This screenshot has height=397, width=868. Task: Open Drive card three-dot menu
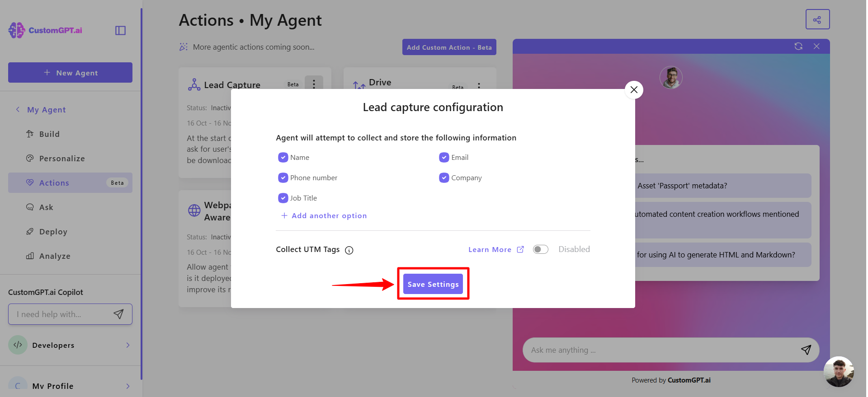[479, 85]
